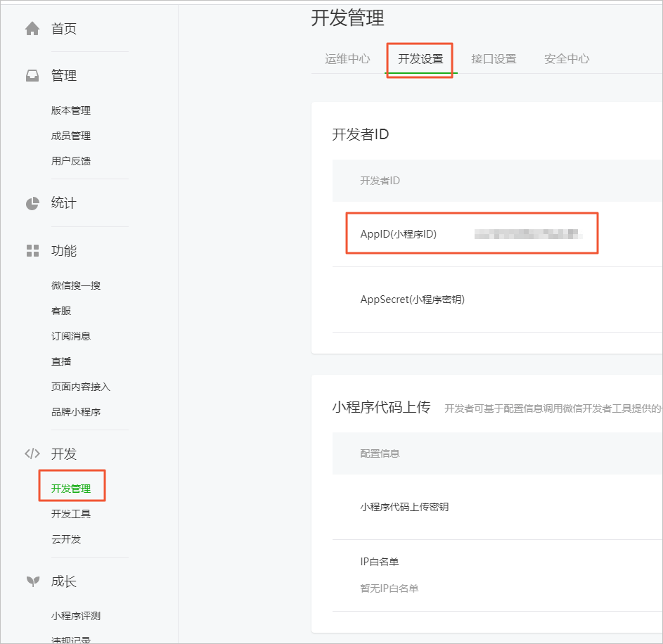Screen dimensions: 663x644
Task: Click the code icon beside 开发
Action: coord(32,454)
